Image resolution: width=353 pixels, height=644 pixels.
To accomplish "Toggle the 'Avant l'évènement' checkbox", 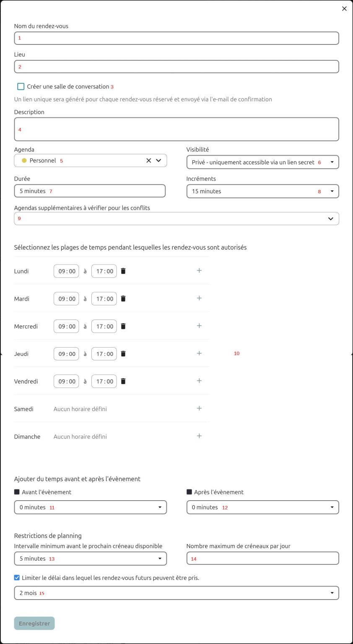I will click(17, 492).
